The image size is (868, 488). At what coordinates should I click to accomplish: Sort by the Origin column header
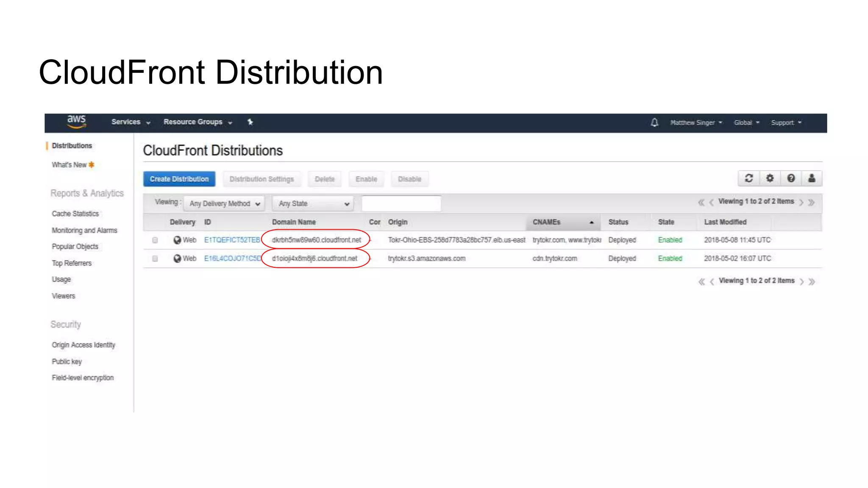tap(398, 222)
